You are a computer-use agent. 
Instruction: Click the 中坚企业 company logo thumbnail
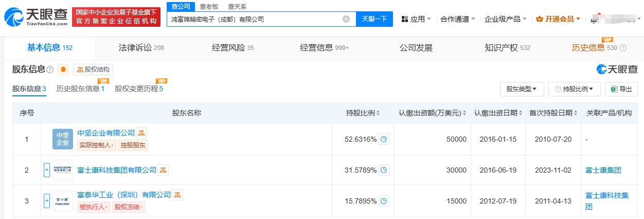click(63, 139)
